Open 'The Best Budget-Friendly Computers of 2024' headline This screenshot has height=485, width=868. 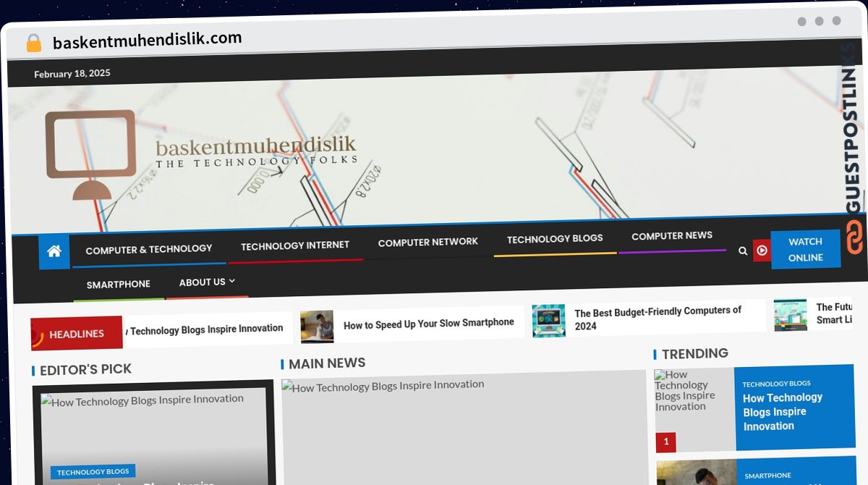(x=658, y=318)
